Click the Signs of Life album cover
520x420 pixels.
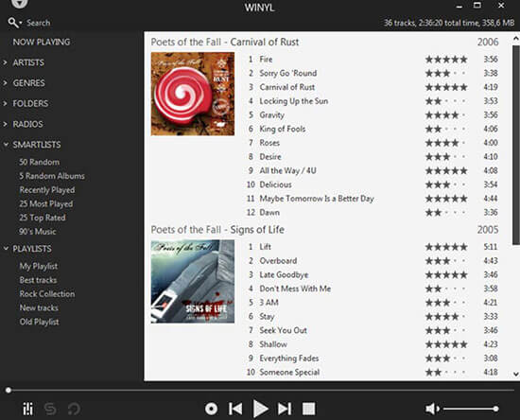pos(193,282)
